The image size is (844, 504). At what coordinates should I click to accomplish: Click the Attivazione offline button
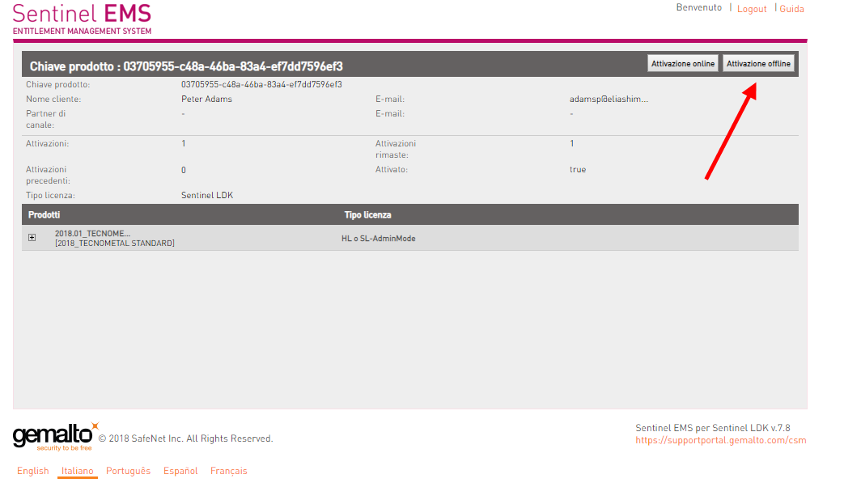tap(758, 63)
